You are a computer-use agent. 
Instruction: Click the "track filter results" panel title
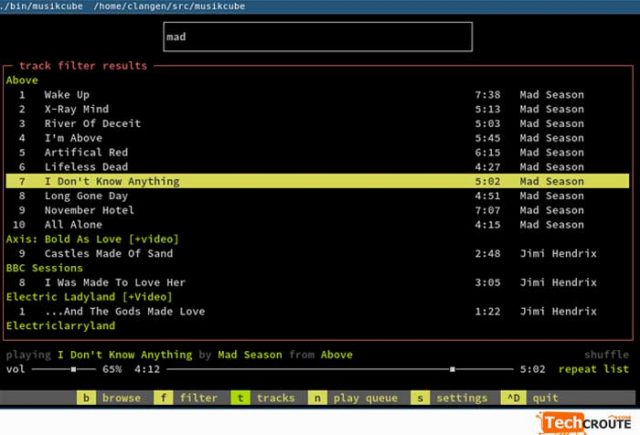(83, 66)
